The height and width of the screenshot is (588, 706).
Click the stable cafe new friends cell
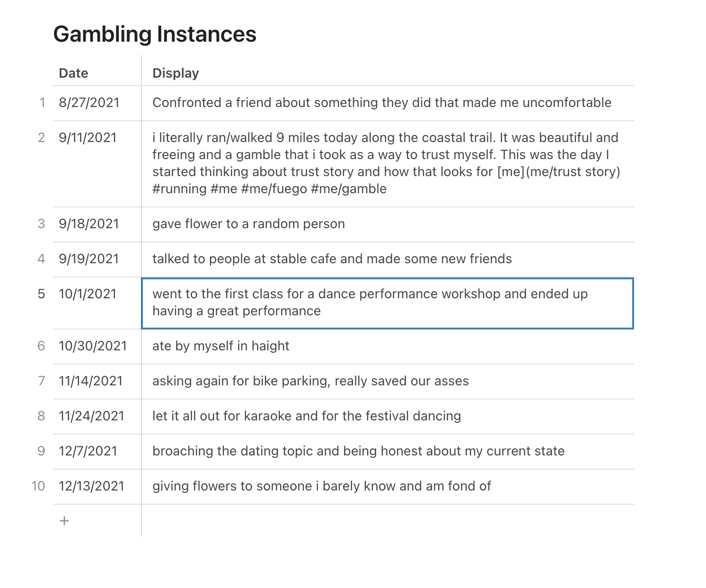332,259
